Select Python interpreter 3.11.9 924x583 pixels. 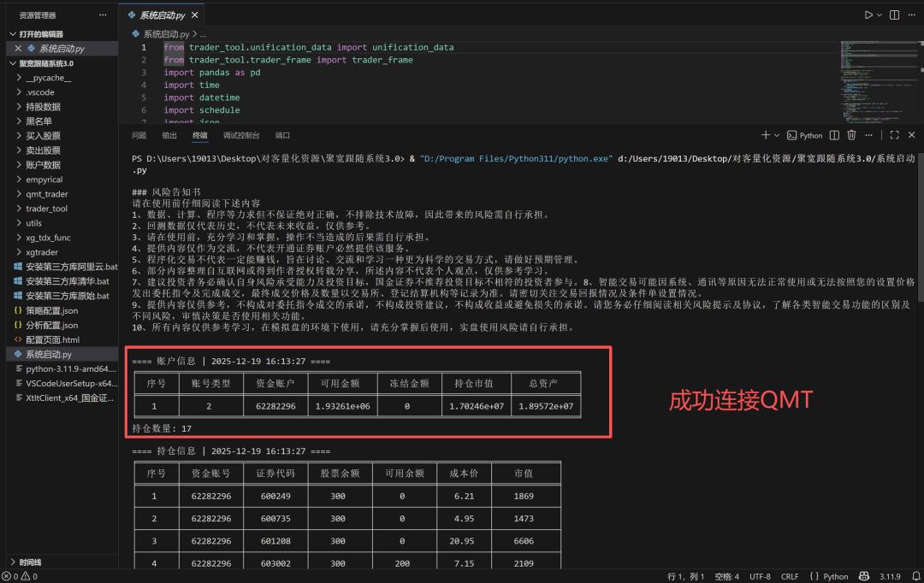tap(890, 576)
